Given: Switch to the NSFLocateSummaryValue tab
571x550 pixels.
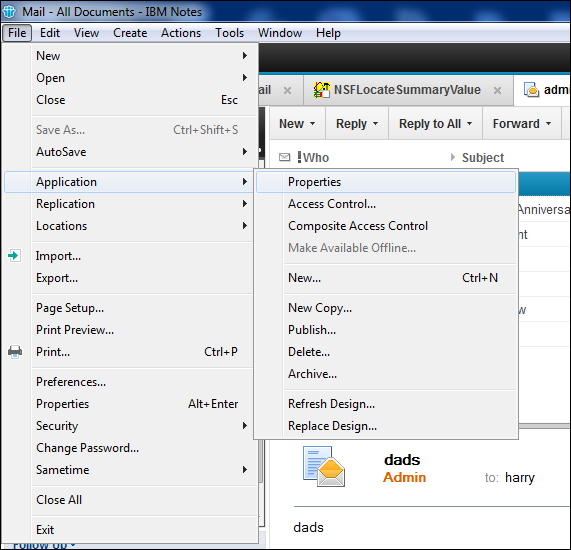Looking at the screenshot, I should [x=408, y=90].
